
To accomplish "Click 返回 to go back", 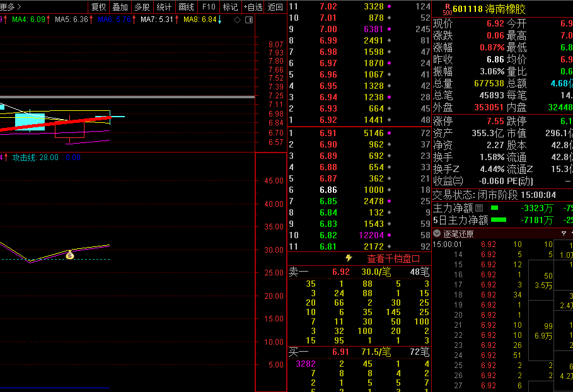I will pos(275,7).
